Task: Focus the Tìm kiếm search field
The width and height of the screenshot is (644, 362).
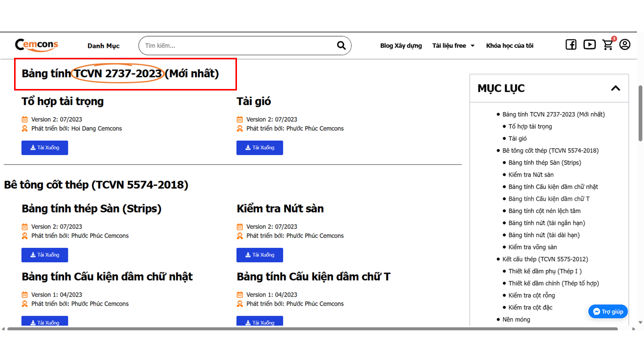Action: 236,46
